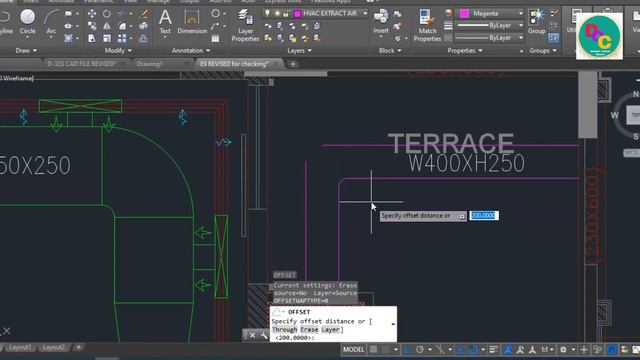The image size is (640, 360).
Task: Expand the Modify panel
Action: tap(118, 51)
